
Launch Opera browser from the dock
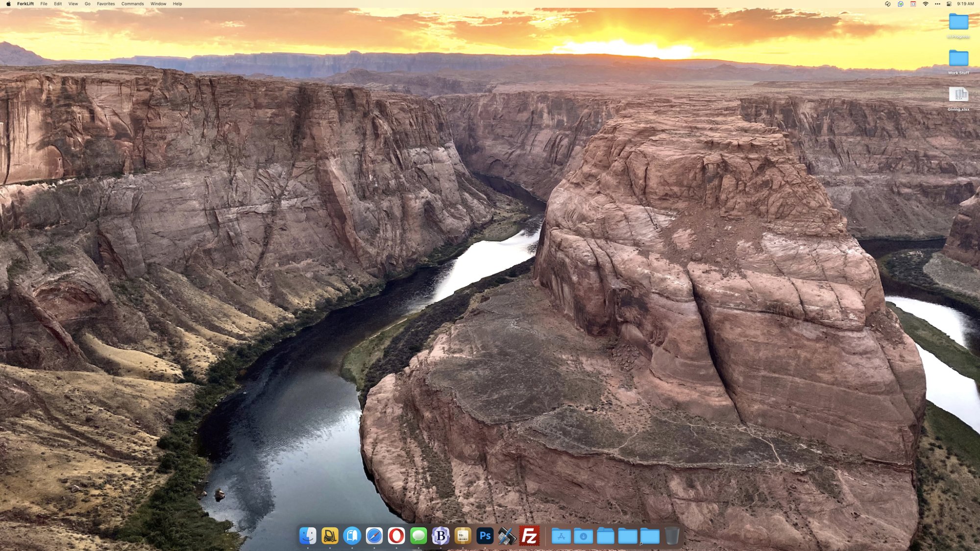tap(396, 536)
